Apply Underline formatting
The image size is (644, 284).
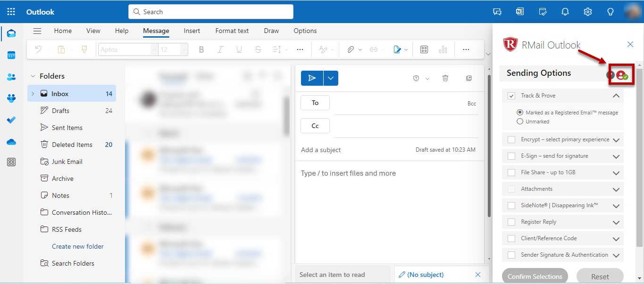click(239, 49)
